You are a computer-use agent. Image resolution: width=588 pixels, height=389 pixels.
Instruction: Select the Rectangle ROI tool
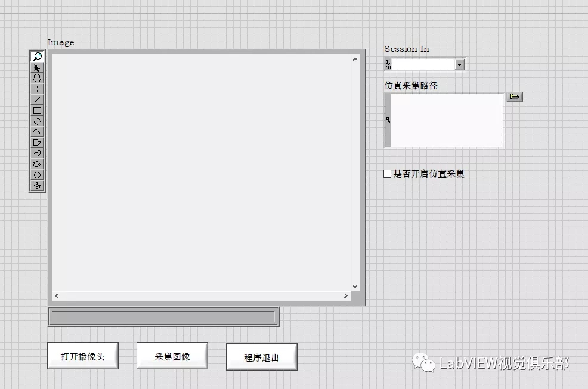(x=37, y=111)
